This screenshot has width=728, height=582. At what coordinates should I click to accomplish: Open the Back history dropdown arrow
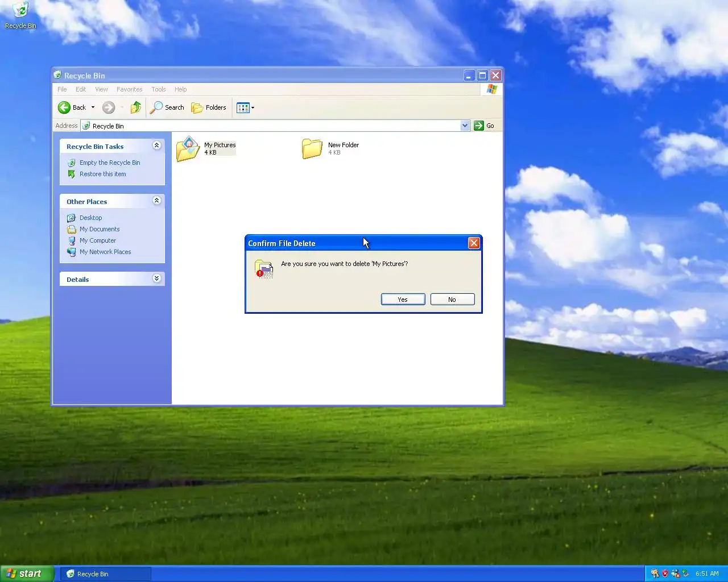93,107
